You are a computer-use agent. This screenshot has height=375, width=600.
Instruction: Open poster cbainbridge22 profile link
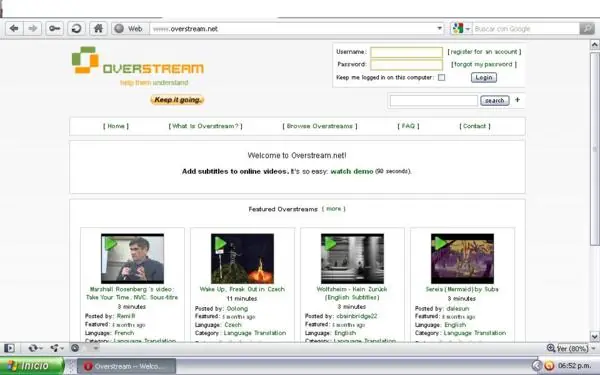click(357, 316)
